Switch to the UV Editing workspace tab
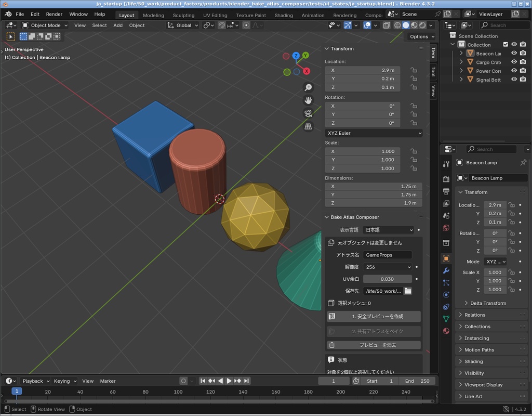This screenshot has height=416, width=532. (215, 15)
